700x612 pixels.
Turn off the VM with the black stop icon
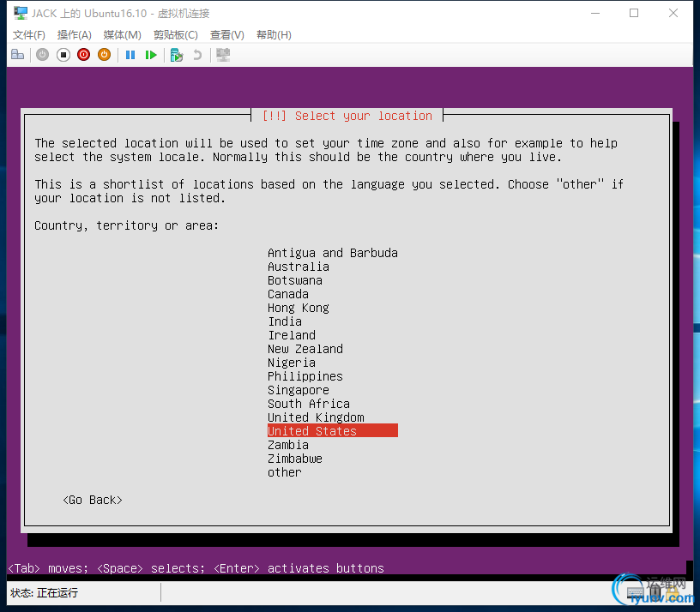[63, 55]
